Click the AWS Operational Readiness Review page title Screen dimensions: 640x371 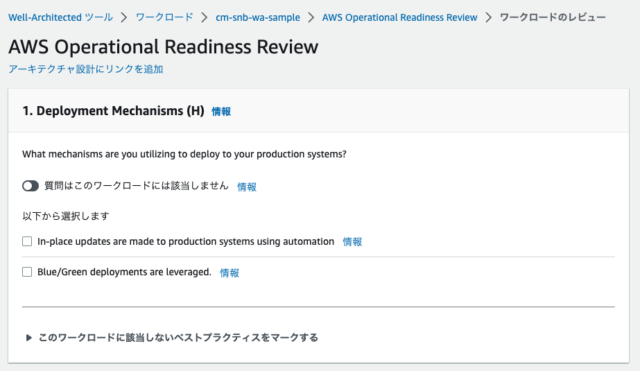[x=163, y=47]
